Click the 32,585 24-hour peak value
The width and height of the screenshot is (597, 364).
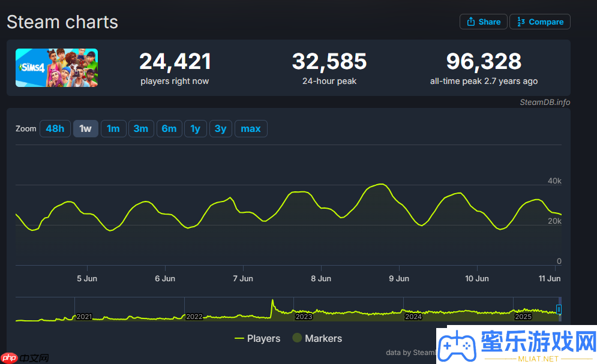coord(329,61)
